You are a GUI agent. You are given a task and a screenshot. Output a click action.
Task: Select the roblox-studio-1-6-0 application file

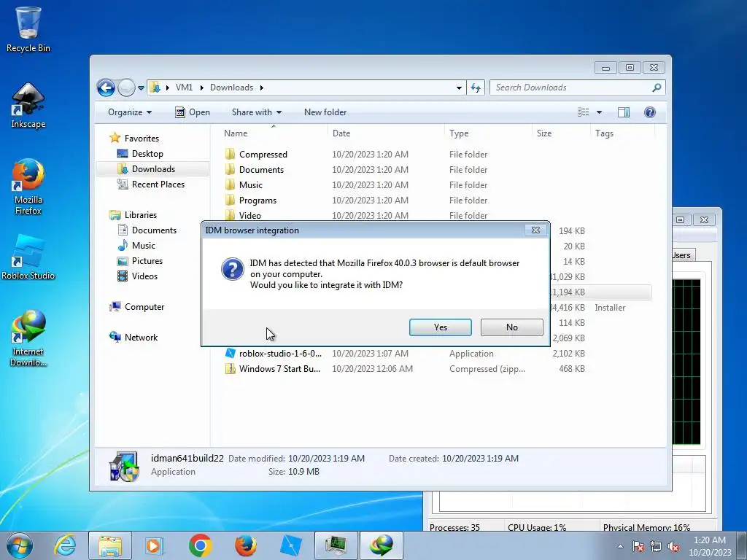(280, 354)
